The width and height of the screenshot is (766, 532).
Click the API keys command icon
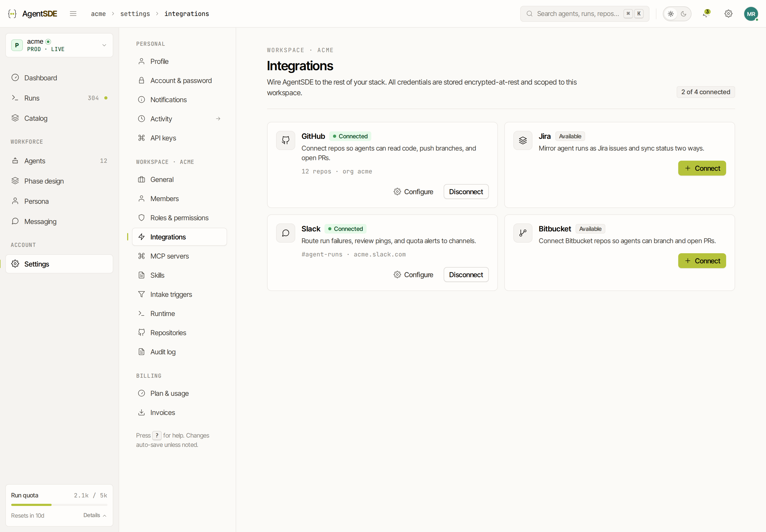[x=141, y=138]
